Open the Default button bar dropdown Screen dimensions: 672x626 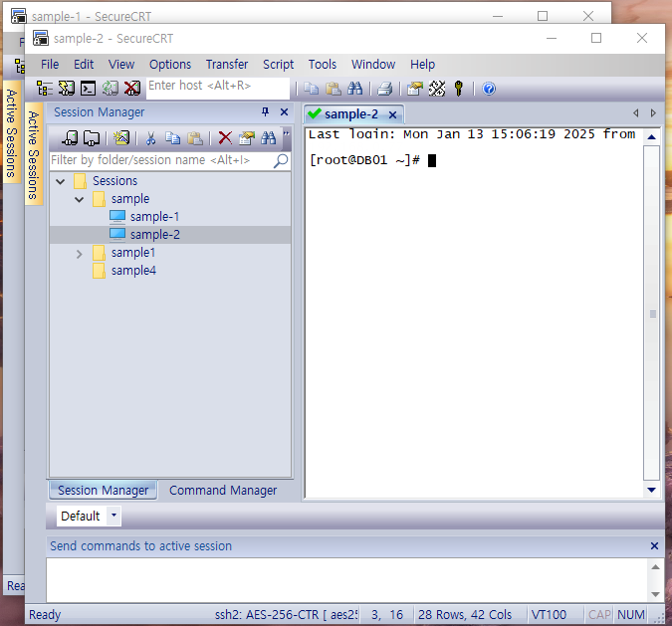(x=114, y=516)
